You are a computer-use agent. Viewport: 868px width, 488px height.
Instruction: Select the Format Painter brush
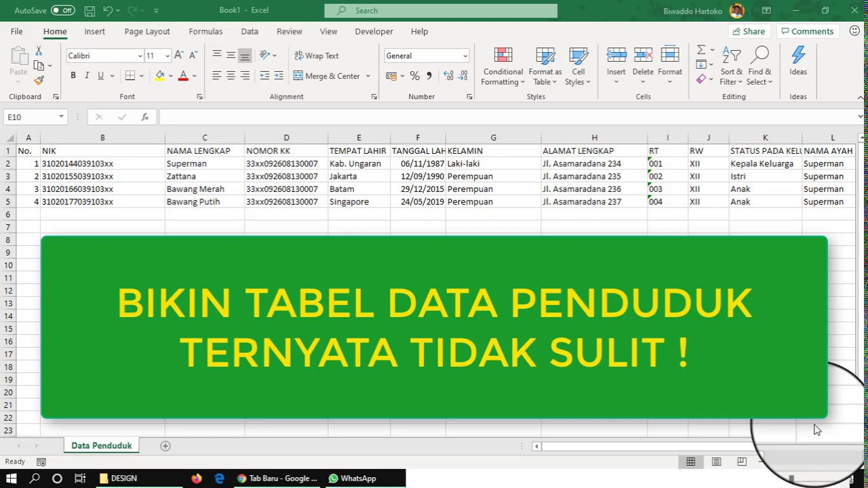39,80
